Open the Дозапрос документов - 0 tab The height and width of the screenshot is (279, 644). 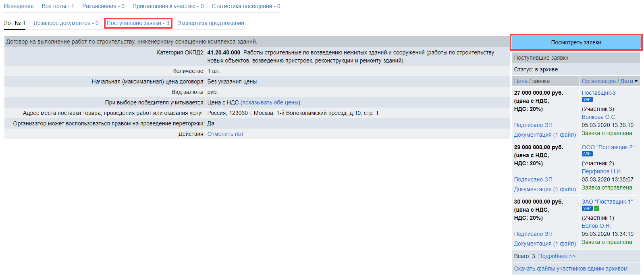[x=66, y=23]
